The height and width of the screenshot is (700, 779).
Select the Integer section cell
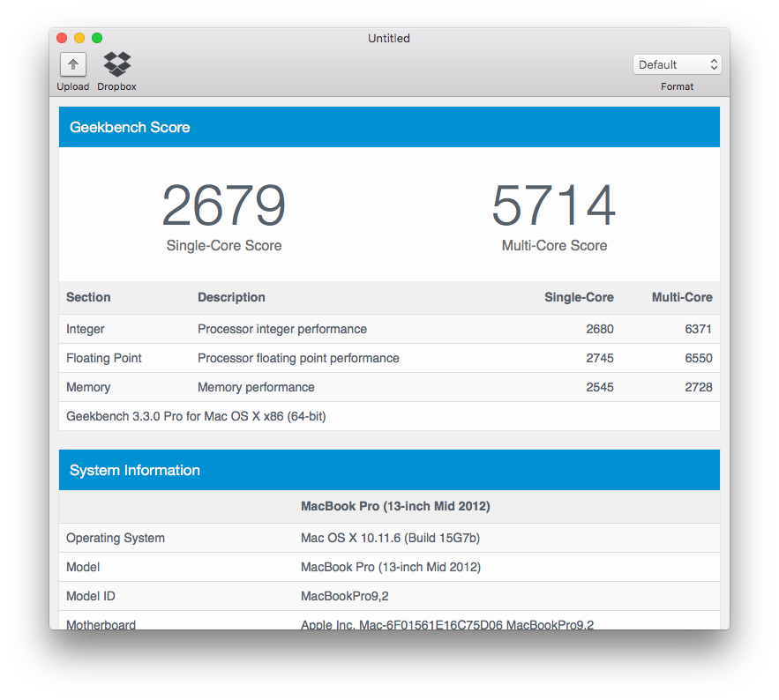tap(86, 329)
